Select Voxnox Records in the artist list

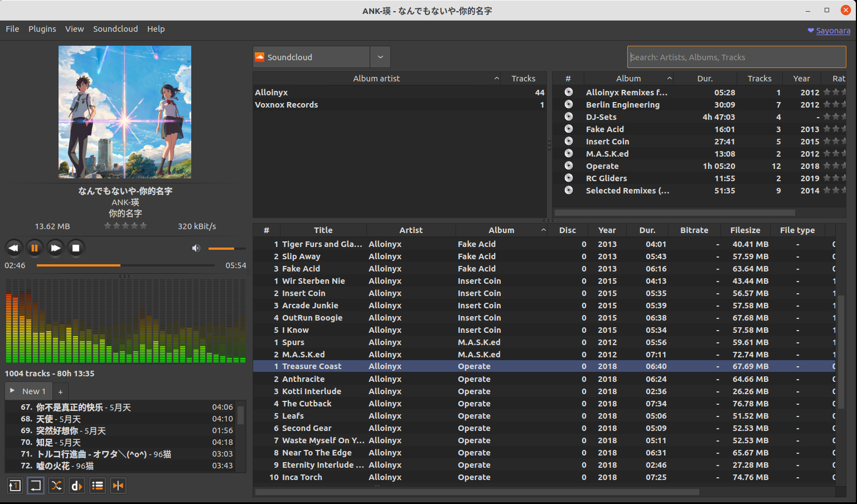tap(400, 105)
